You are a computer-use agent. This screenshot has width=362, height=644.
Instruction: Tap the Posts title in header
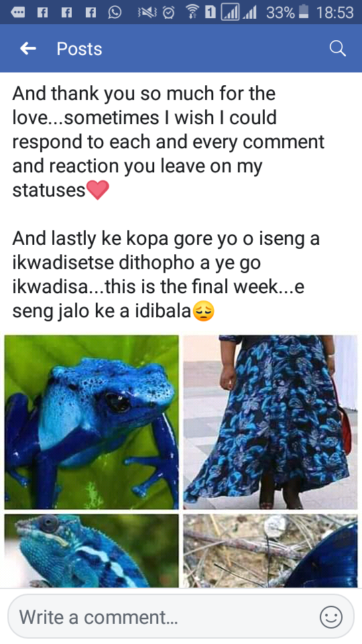79,49
